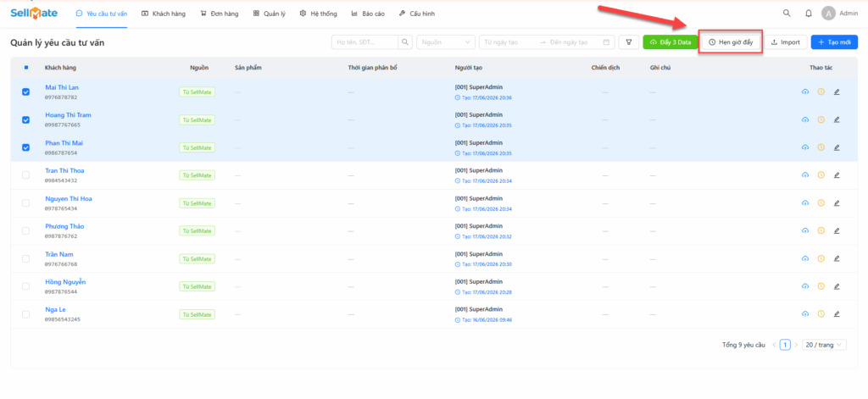Select page number 1 in pagination
The width and height of the screenshot is (868, 399).
[785, 345]
